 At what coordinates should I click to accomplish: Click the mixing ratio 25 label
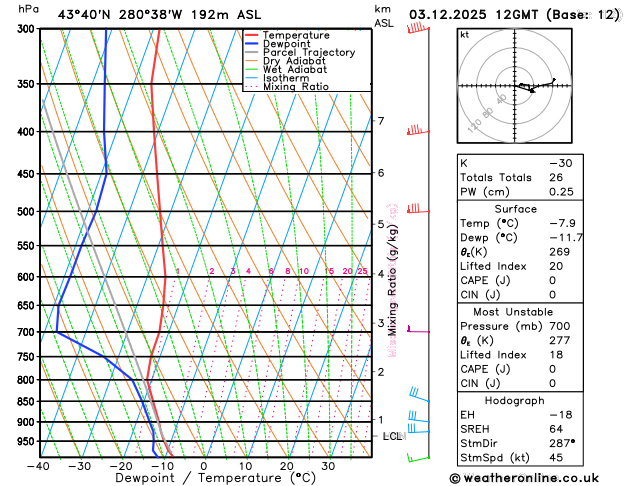363,271
